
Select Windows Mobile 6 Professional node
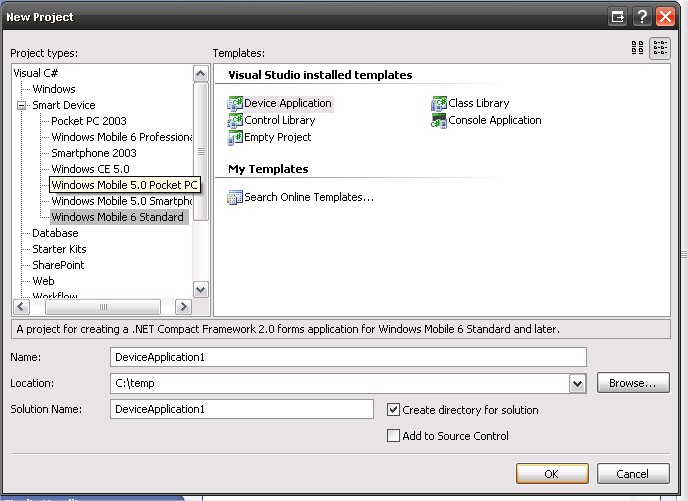[122, 137]
